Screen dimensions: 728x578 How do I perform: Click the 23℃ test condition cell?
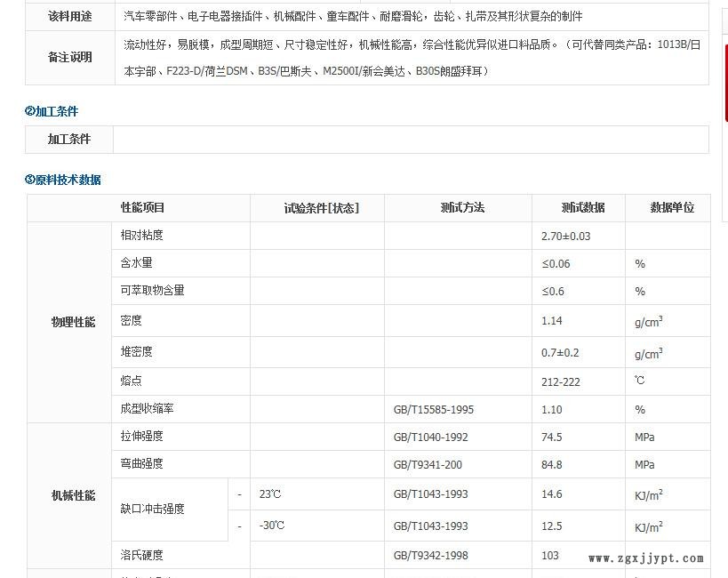pos(271,494)
